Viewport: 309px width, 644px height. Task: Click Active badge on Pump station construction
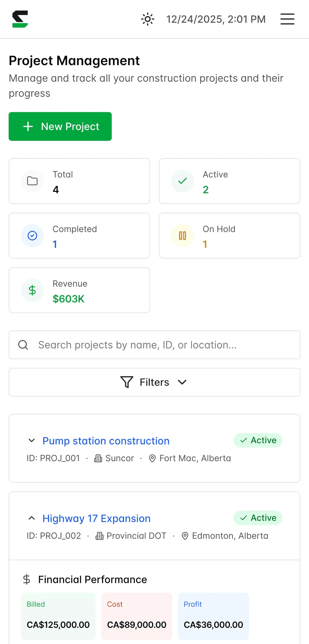click(258, 440)
